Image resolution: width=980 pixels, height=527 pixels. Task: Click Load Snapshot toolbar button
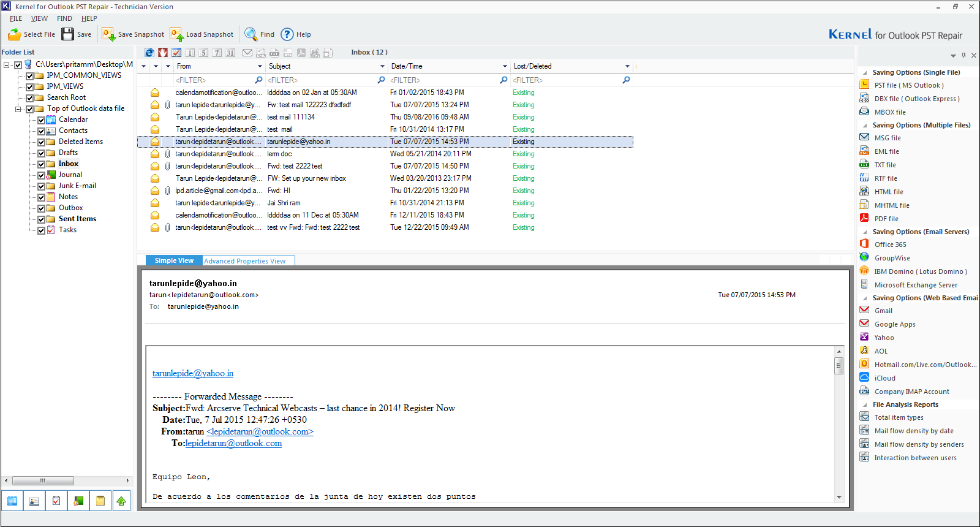(202, 34)
